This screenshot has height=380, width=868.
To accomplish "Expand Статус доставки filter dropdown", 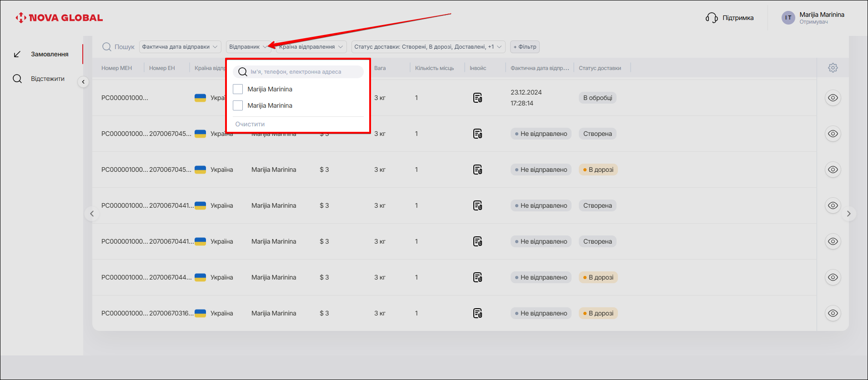I will (427, 47).
